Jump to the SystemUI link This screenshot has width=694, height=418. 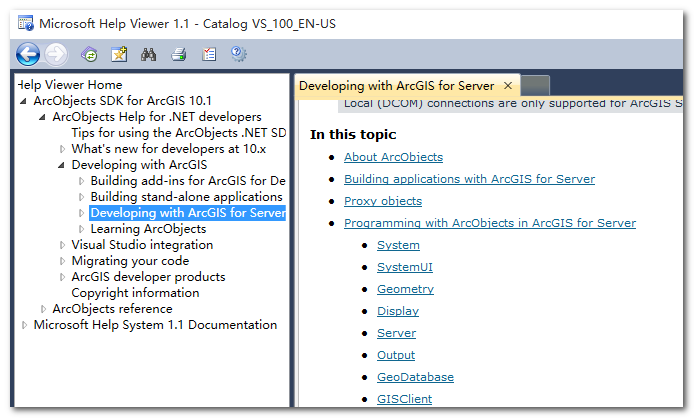click(x=405, y=267)
